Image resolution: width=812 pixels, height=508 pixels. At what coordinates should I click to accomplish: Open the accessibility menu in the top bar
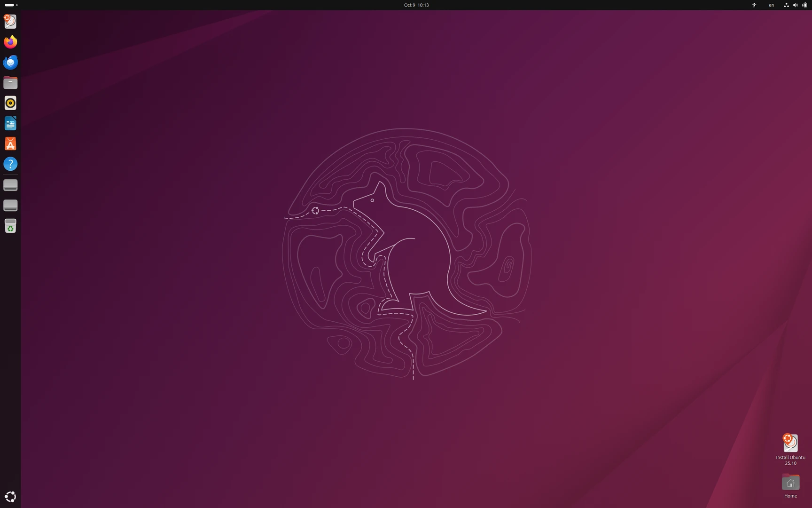click(754, 5)
